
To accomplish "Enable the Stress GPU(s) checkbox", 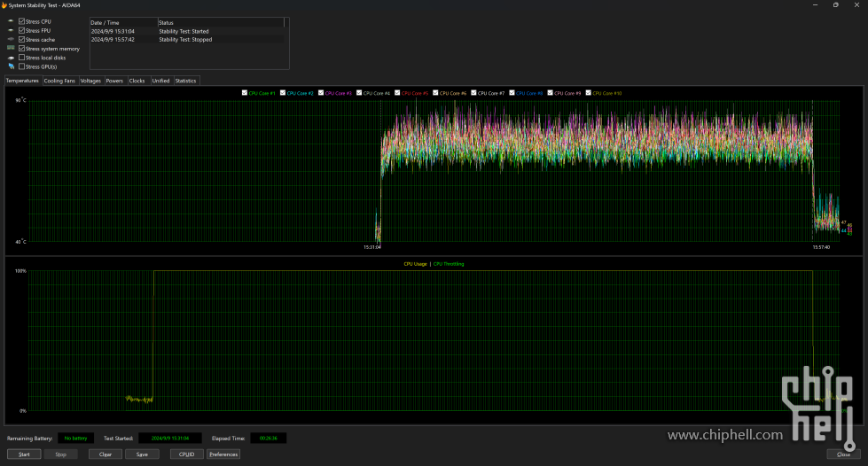I will [x=21, y=66].
